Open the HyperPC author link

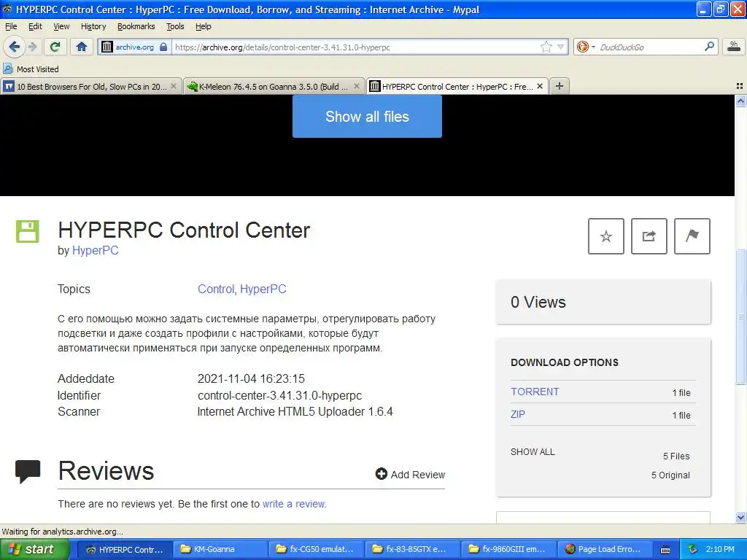click(x=96, y=251)
